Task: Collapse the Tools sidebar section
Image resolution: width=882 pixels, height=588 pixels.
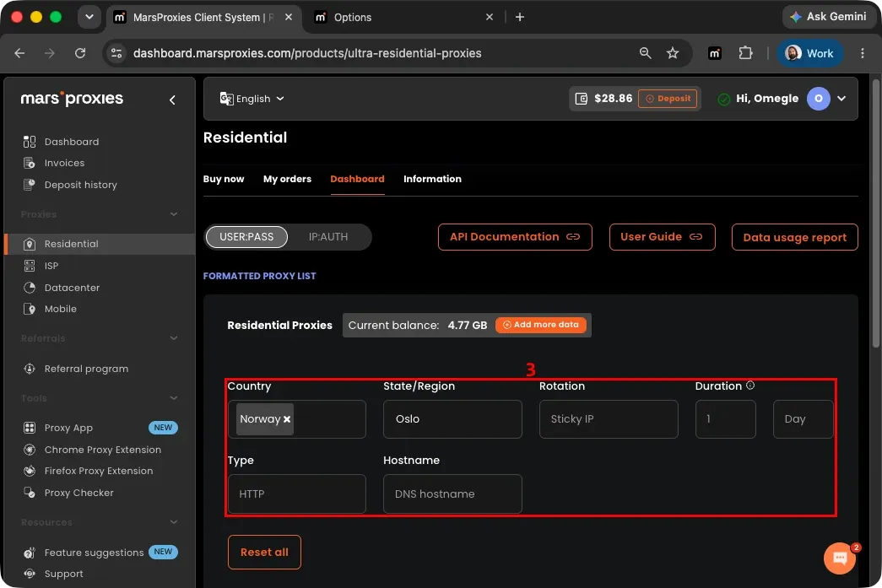Action: pyautogui.click(x=174, y=398)
